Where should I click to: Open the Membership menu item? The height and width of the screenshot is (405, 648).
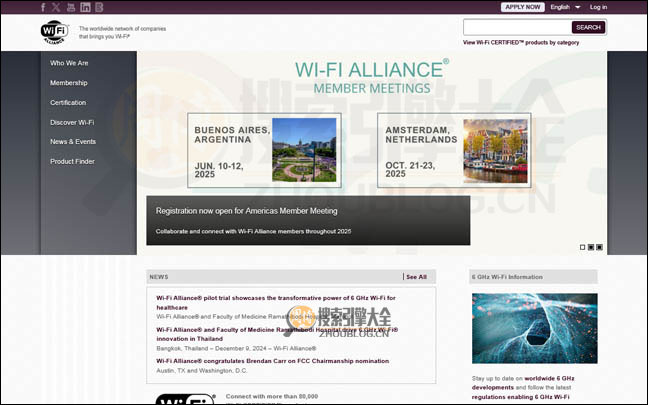68,83
